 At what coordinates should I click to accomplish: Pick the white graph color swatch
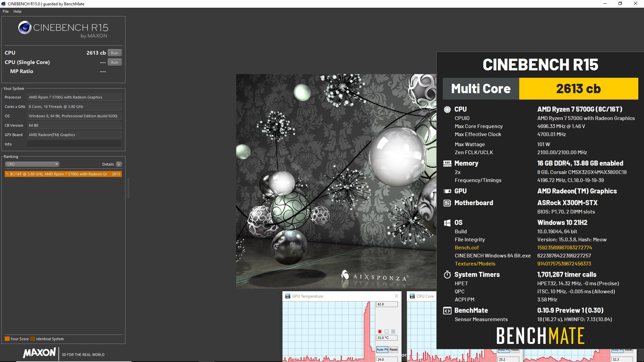coord(386,331)
